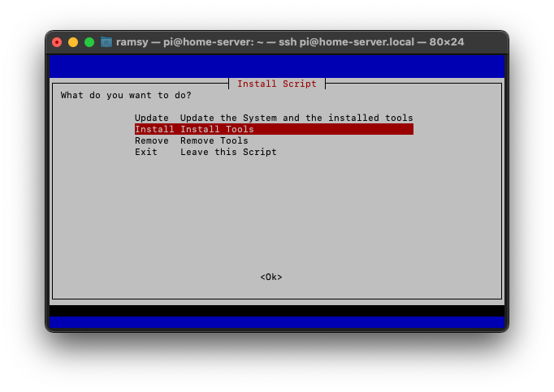The height and width of the screenshot is (392, 554).
Task: Click the "Install Script" dialog title
Action: coord(277,84)
